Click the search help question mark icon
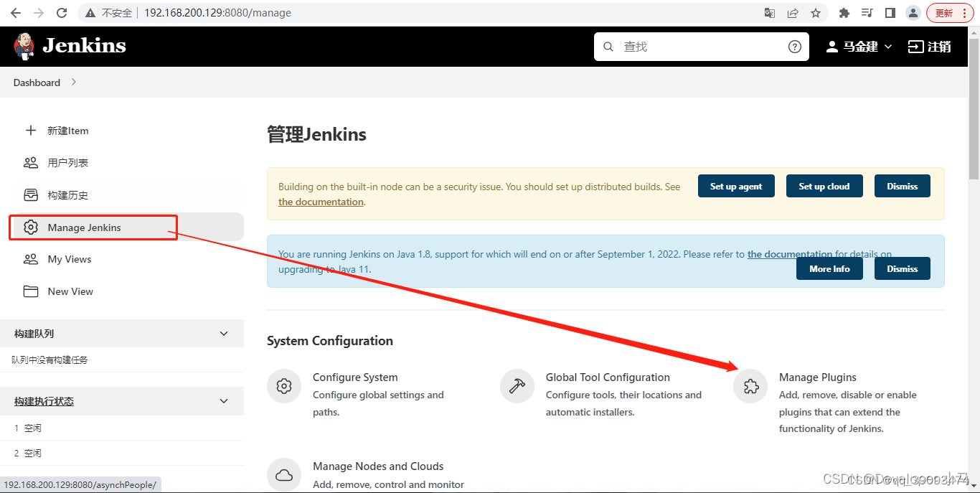The image size is (980, 493). (795, 47)
